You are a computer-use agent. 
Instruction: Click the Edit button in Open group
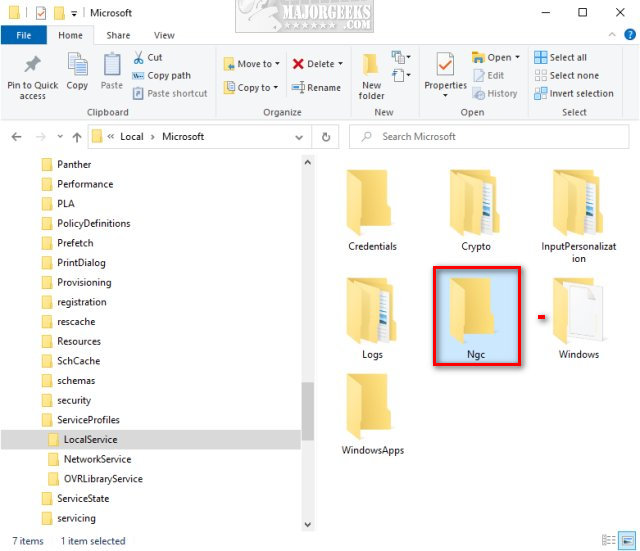488,76
